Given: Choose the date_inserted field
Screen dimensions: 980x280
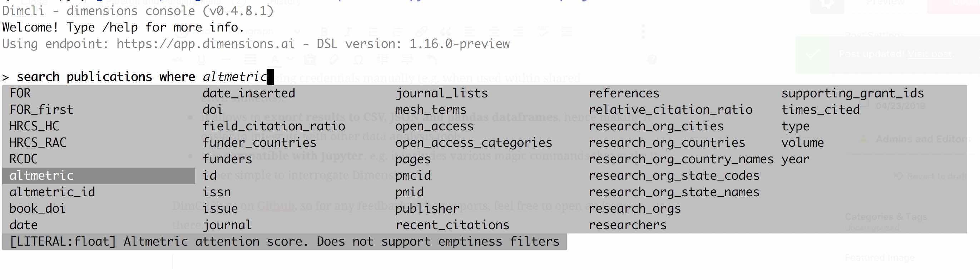Looking at the screenshot, I should point(249,93).
